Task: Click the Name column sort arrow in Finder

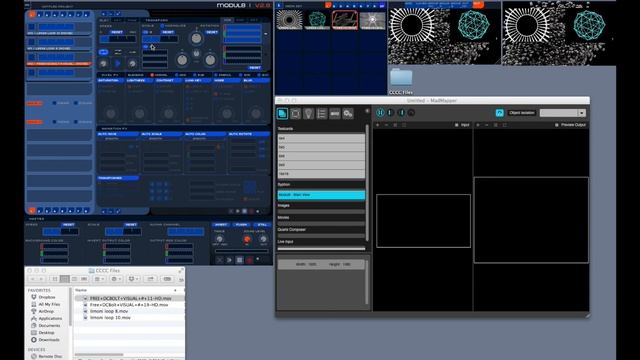Action: point(176,290)
